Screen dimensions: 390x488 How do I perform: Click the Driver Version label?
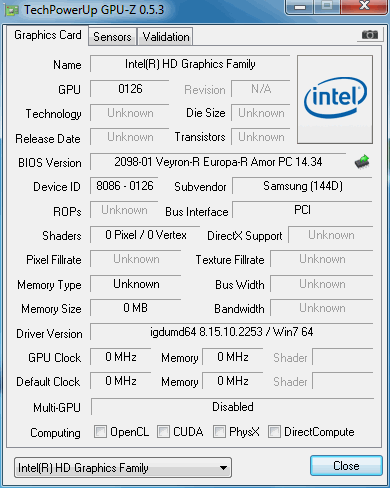[49, 334]
